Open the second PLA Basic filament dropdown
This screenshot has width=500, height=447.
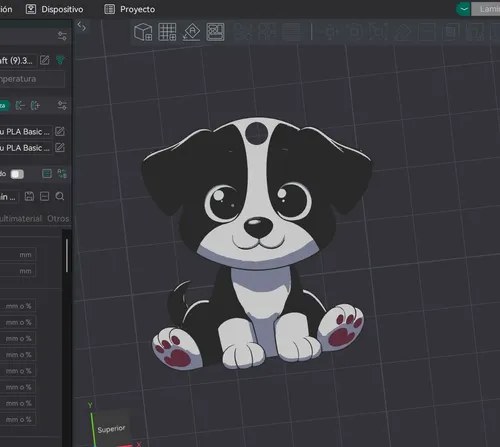(26, 148)
